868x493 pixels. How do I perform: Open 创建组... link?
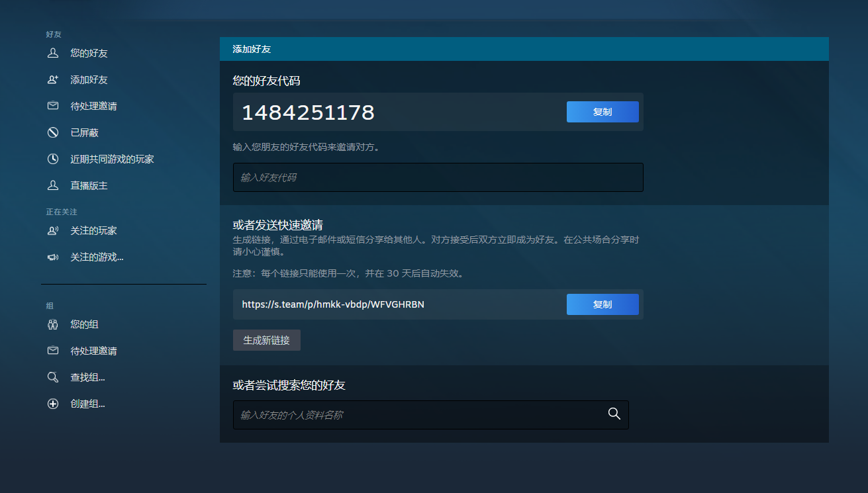[x=88, y=404]
